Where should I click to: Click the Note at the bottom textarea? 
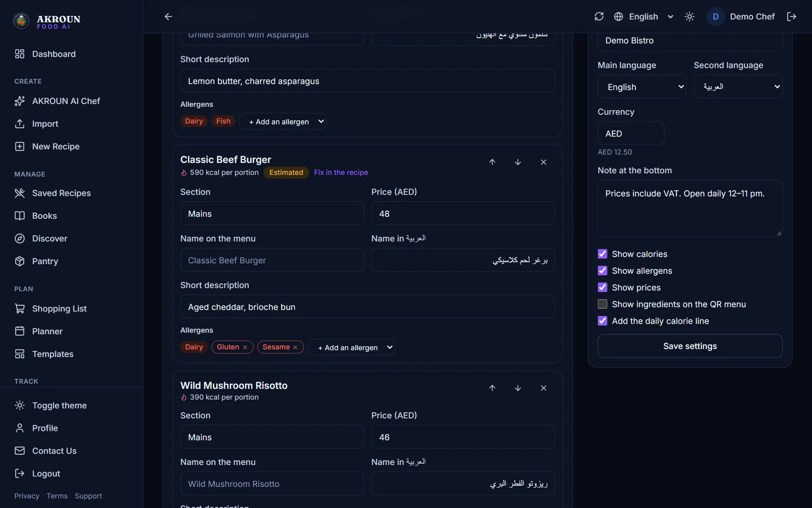(690, 208)
